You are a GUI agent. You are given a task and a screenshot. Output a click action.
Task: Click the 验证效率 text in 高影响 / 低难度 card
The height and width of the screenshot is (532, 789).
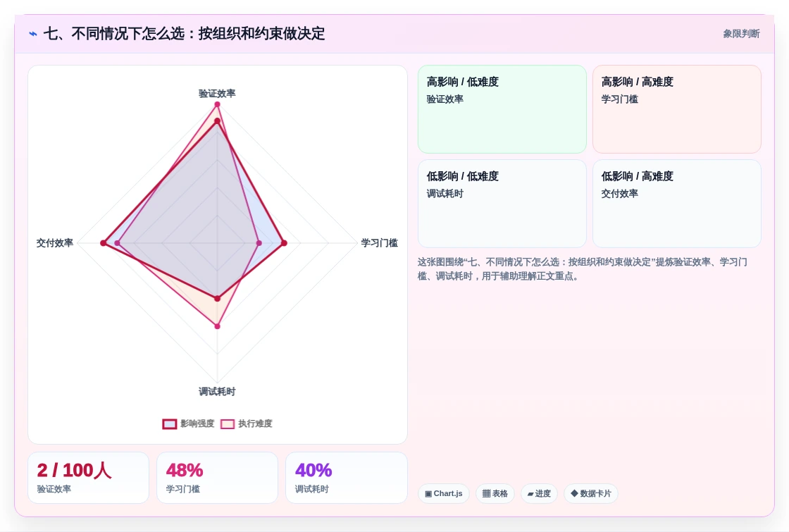(x=445, y=99)
